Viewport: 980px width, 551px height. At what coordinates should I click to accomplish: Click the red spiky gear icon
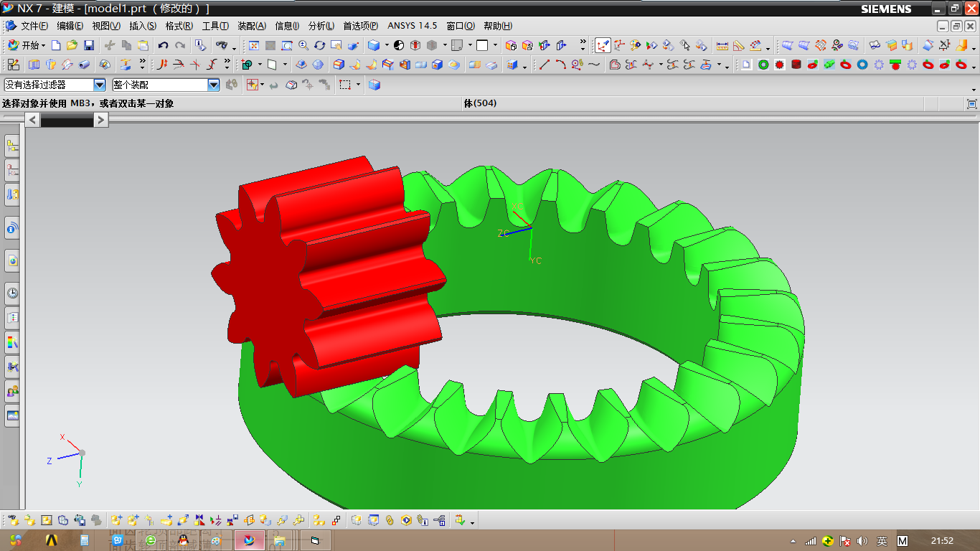click(x=779, y=65)
